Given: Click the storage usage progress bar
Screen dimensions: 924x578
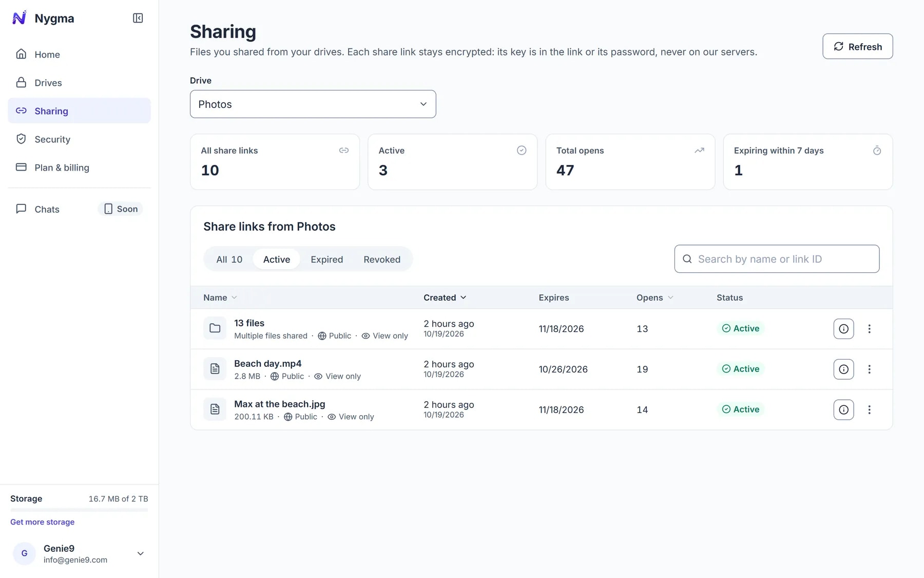Looking at the screenshot, I should tap(79, 510).
